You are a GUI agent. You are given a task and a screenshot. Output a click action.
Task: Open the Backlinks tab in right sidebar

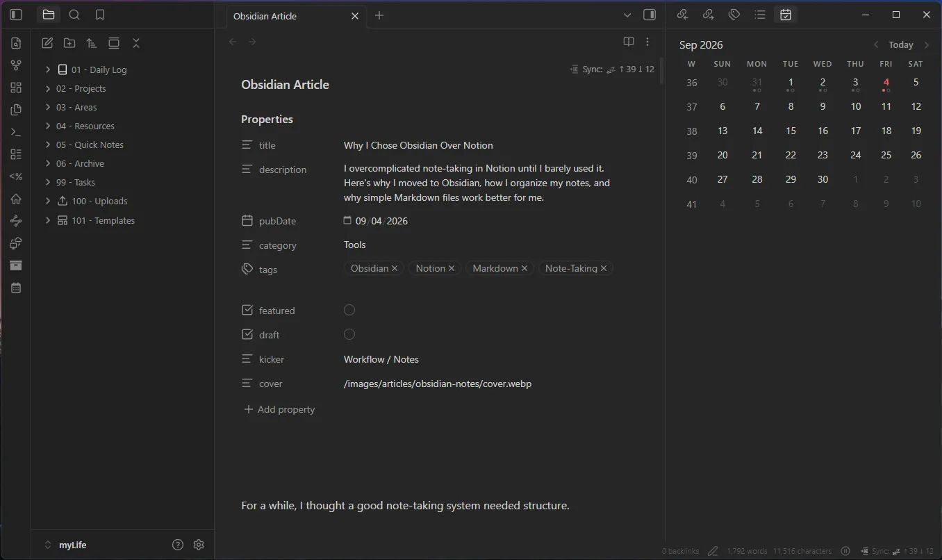point(682,15)
